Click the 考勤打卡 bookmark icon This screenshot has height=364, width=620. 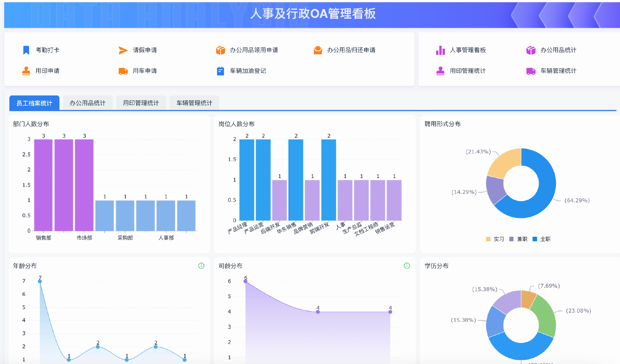[26, 50]
